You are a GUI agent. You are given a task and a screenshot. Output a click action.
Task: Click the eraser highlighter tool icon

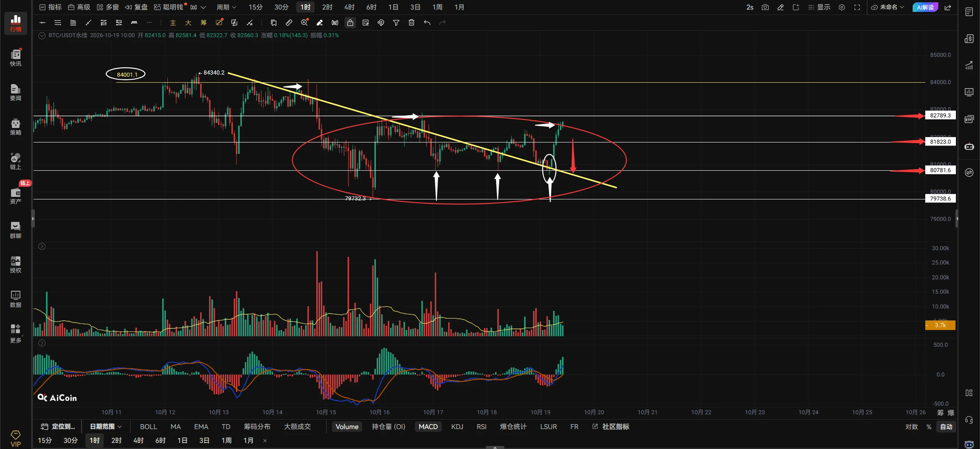(x=320, y=23)
